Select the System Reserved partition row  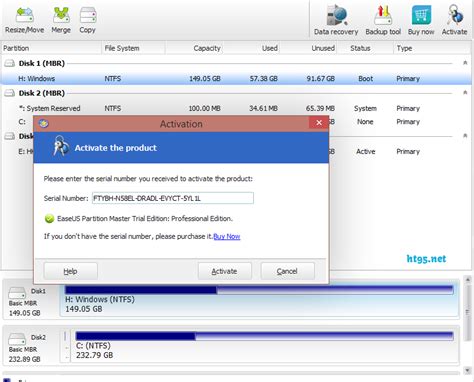[236, 108]
